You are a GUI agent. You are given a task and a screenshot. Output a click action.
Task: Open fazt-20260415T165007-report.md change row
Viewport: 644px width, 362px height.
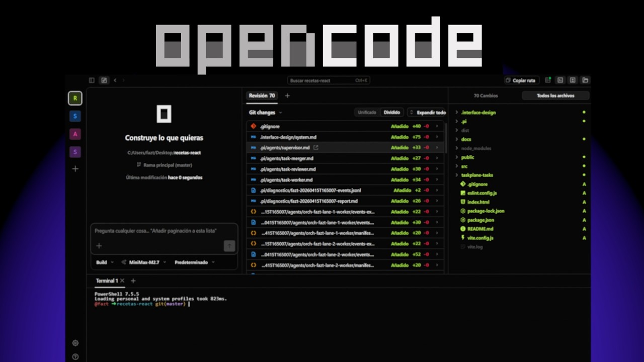(x=345, y=201)
